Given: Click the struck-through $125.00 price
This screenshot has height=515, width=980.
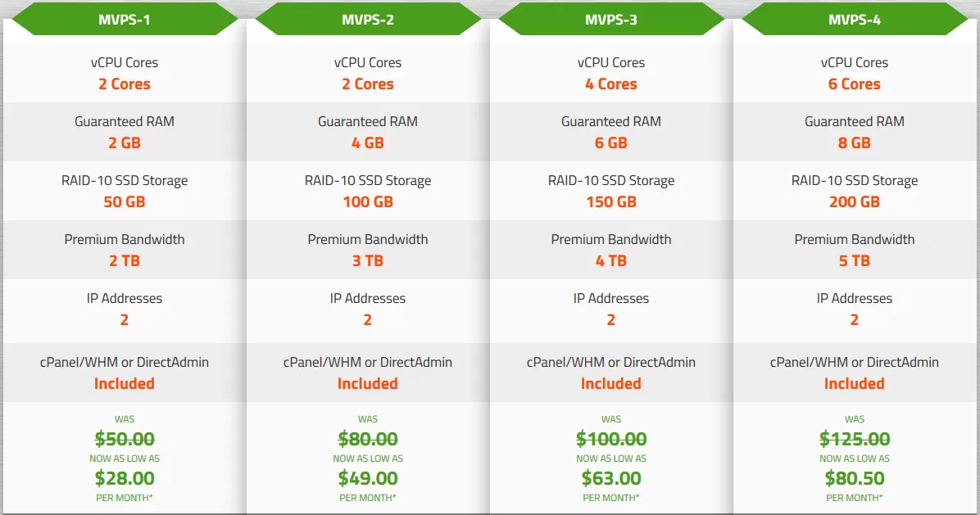Looking at the screenshot, I should point(855,439).
